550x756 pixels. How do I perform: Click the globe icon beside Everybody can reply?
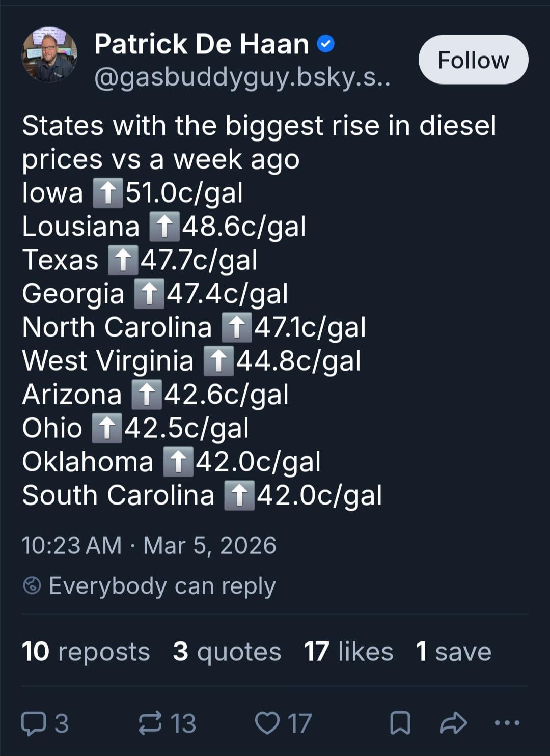(32, 586)
